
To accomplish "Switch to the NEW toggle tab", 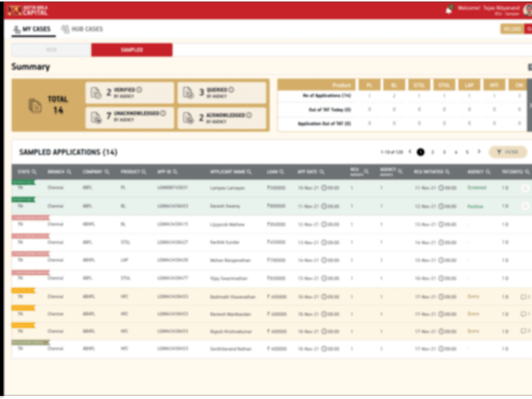I will click(x=51, y=50).
